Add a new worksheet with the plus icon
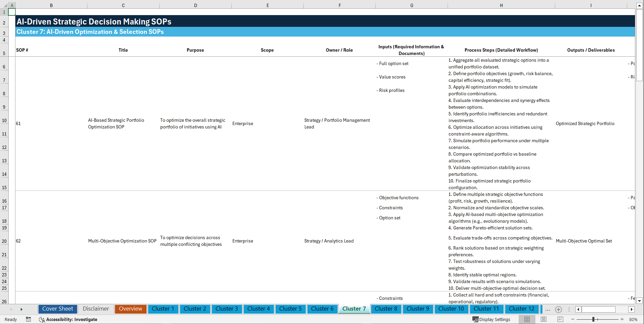 tap(559, 310)
